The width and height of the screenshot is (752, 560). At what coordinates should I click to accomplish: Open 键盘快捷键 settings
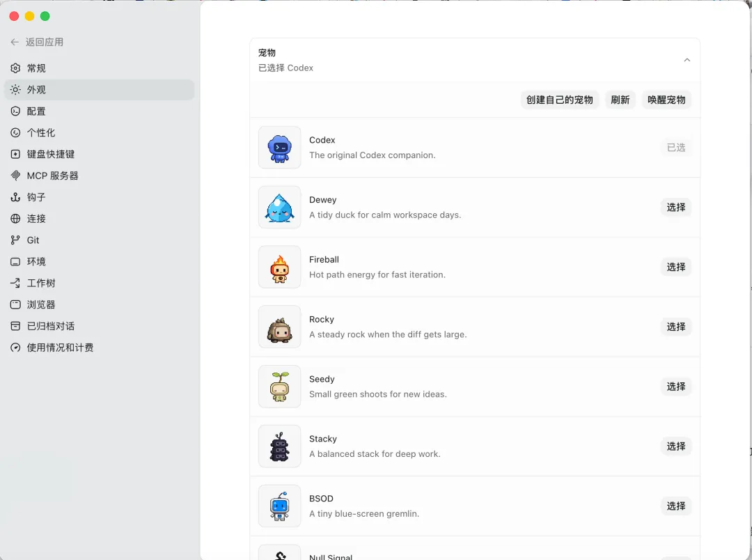tap(100, 154)
